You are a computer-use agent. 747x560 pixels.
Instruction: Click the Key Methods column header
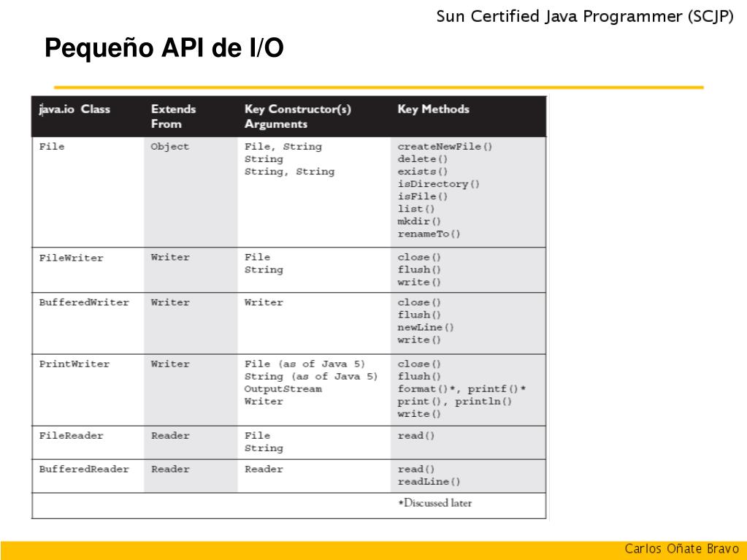point(434,109)
